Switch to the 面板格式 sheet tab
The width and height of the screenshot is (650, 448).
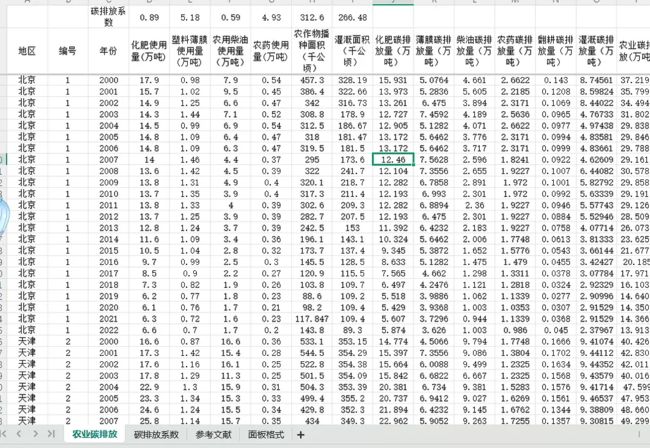(266, 434)
